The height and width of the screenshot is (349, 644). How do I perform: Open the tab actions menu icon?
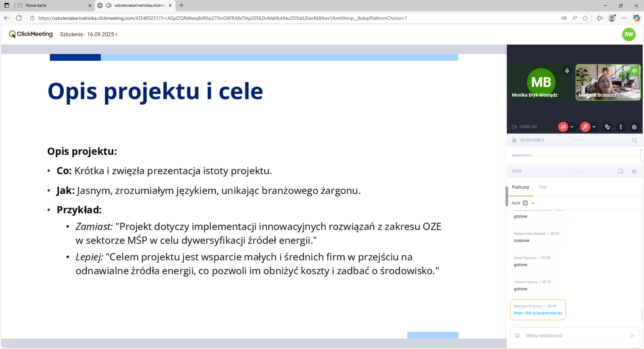click(7, 5)
